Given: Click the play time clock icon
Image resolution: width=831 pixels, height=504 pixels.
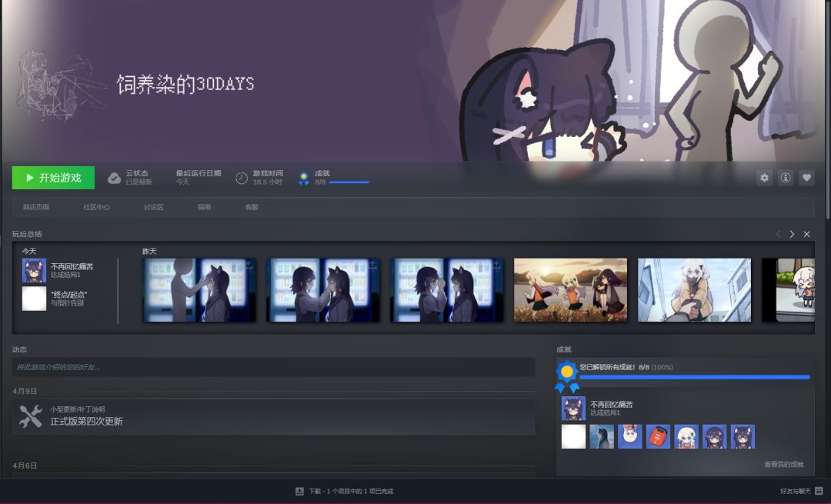Looking at the screenshot, I should pyautogui.click(x=241, y=178).
